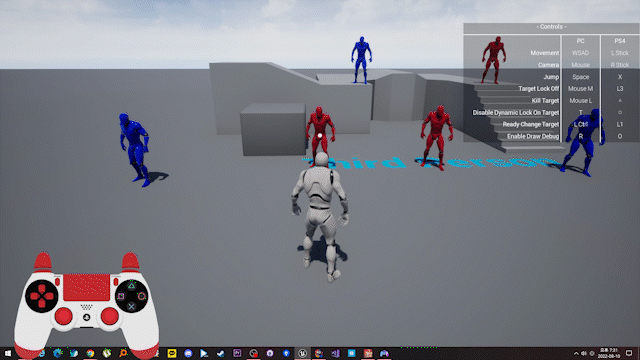Click the 'Movement' control label
Screen dimensions: 640x360
coord(544,53)
